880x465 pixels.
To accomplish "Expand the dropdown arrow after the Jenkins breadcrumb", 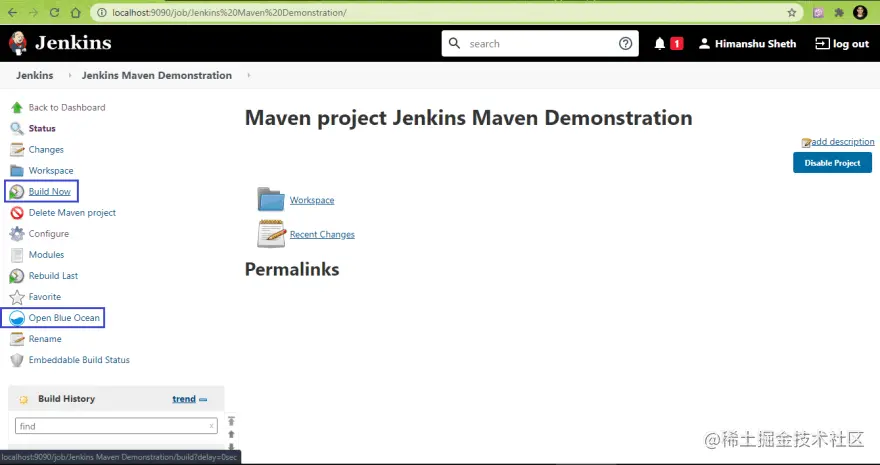I will pyautogui.click(x=70, y=75).
